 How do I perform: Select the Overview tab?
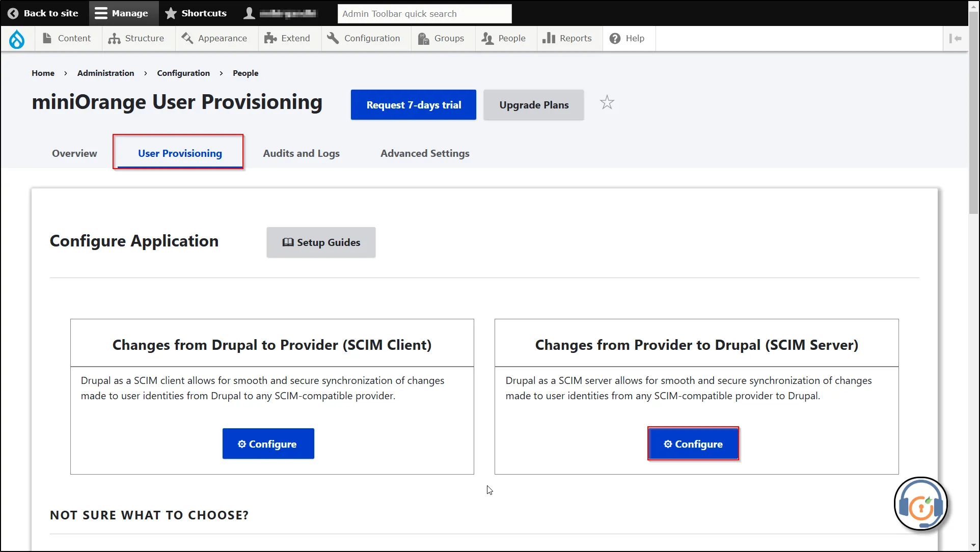tap(74, 153)
